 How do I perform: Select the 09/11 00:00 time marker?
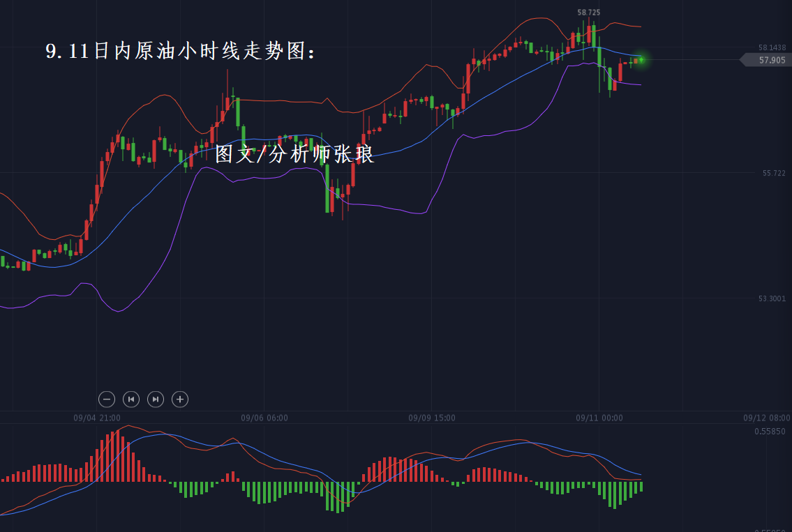599,418
